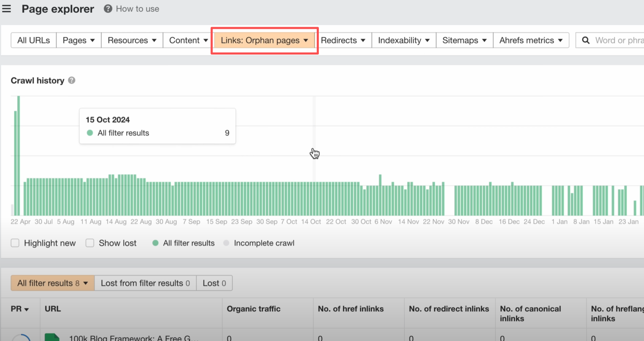The height and width of the screenshot is (341, 644).
Task: Expand the Pages dropdown filter
Action: pyautogui.click(x=78, y=40)
